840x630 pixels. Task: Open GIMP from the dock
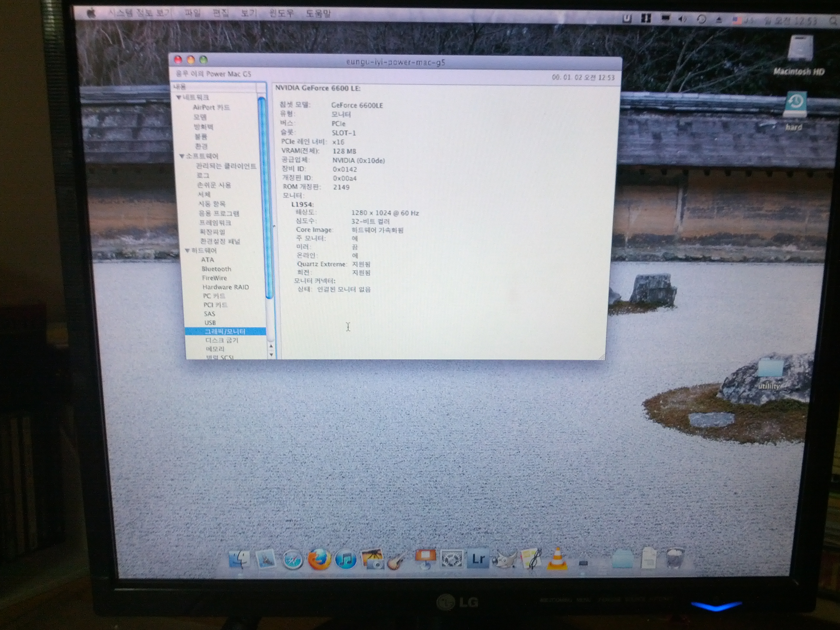coord(504,559)
